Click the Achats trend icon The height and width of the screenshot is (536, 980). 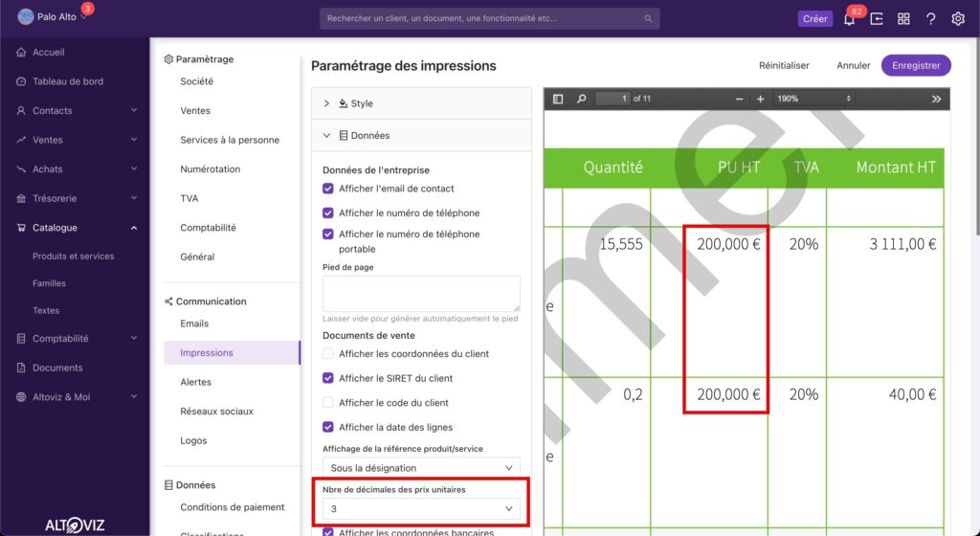[x=21, y=169]
